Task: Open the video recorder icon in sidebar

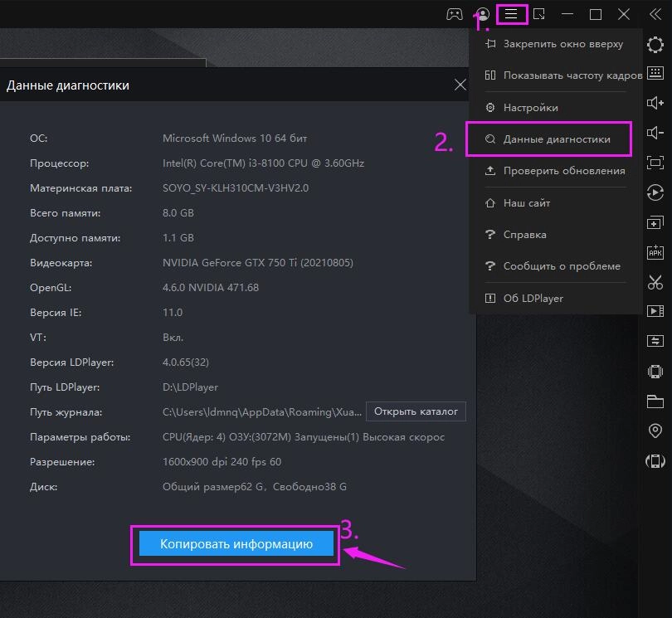Action: (x=655, y=311)
